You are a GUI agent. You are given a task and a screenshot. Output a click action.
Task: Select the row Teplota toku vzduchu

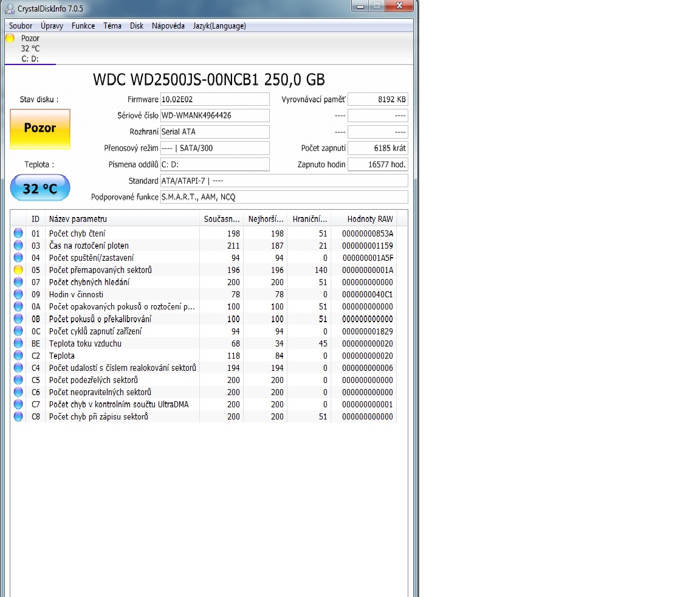(x=203, y=343)
